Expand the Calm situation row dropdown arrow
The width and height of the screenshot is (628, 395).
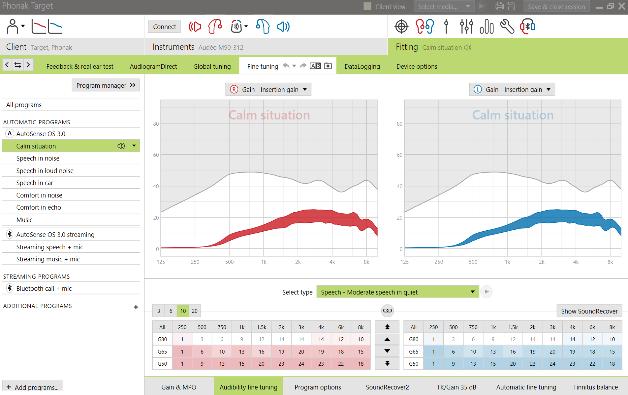tap(134, 146)
